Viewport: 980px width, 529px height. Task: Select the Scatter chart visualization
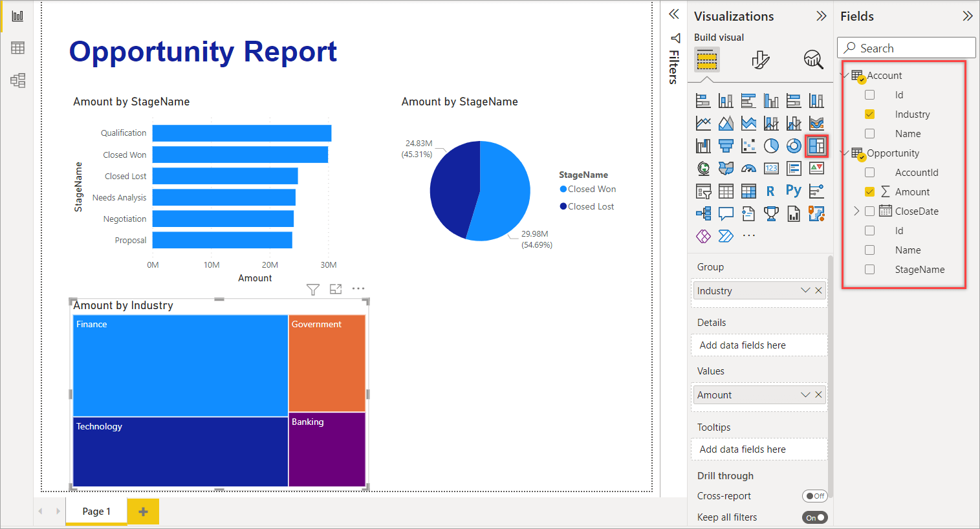click(748, 146)
